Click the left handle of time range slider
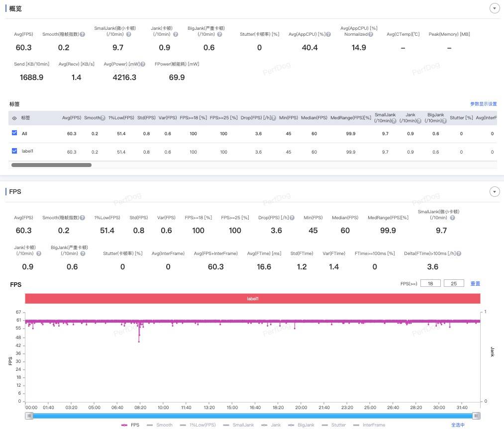 point(29,416)
